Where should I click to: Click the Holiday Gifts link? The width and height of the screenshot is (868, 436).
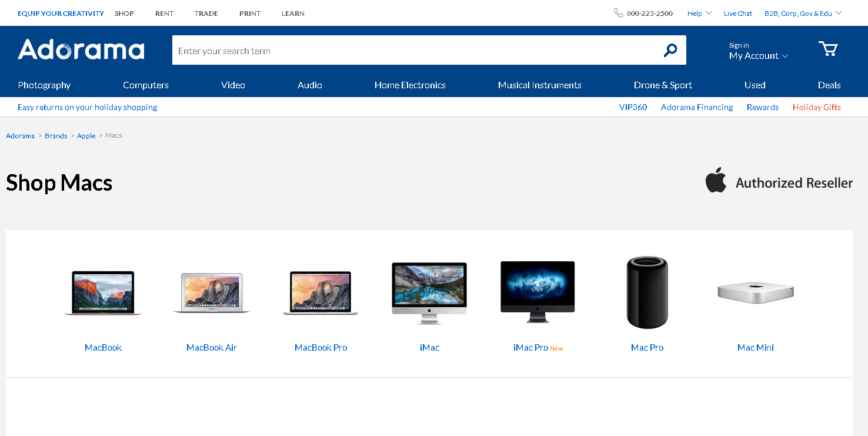click(816, 107)
